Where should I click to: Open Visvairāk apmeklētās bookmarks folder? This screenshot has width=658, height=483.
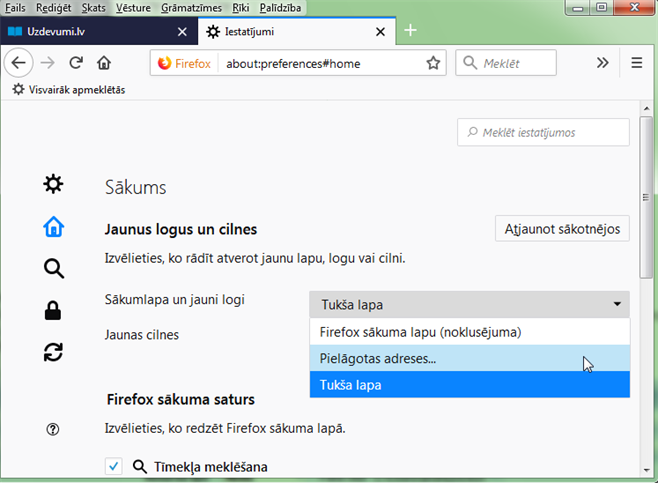click(68, 90)
